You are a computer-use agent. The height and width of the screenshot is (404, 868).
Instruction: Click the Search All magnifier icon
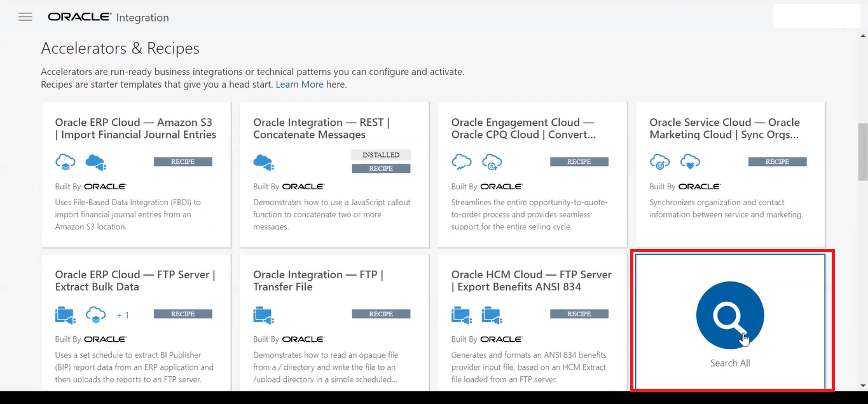click(x=729, y=314)
